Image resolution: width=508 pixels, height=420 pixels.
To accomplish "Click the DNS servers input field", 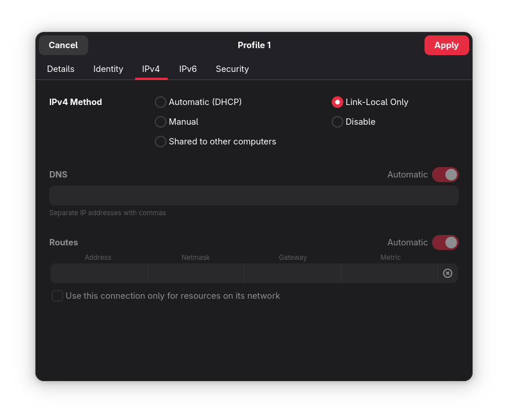I will 253,195.
